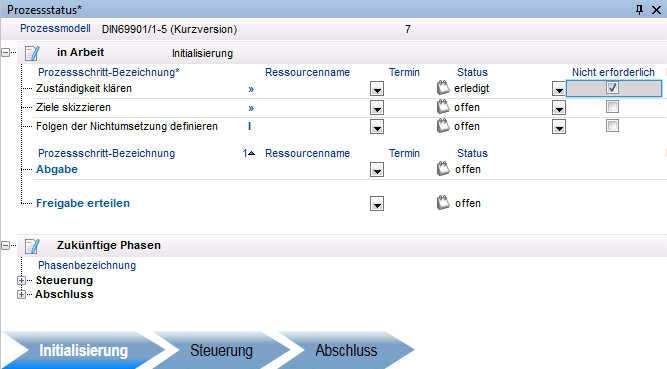The image size is (667, 369).
Task: Click calendar icon in Folgen der Nichtumsetzung row
Action: pos(443,126)
